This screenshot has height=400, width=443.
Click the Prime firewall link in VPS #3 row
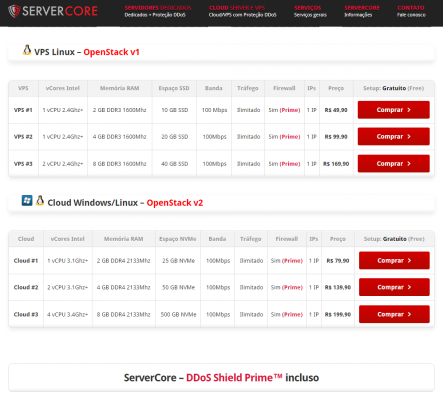[290, 164]
